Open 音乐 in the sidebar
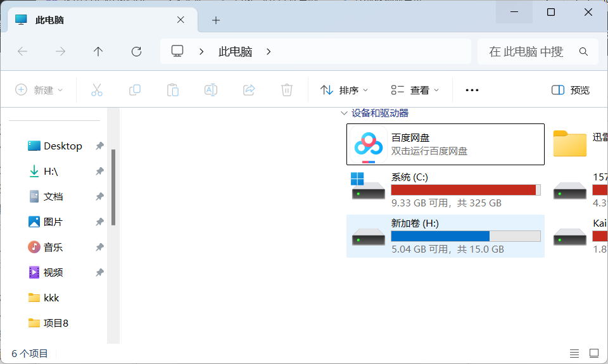The width and height of the screenshot is (608, 364). point(46,247)
